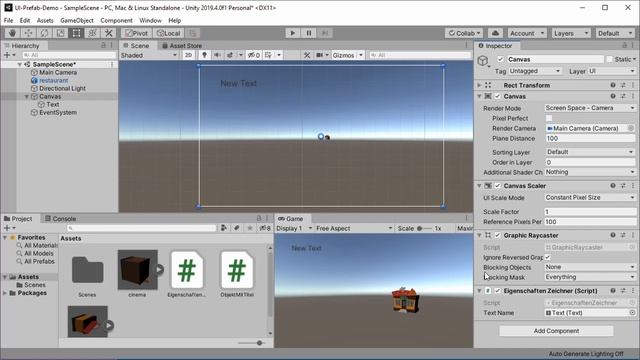Viewport: 640px width, 360px height.
Task: Switch to the Asset Store tab
Action: click(182, 46)
